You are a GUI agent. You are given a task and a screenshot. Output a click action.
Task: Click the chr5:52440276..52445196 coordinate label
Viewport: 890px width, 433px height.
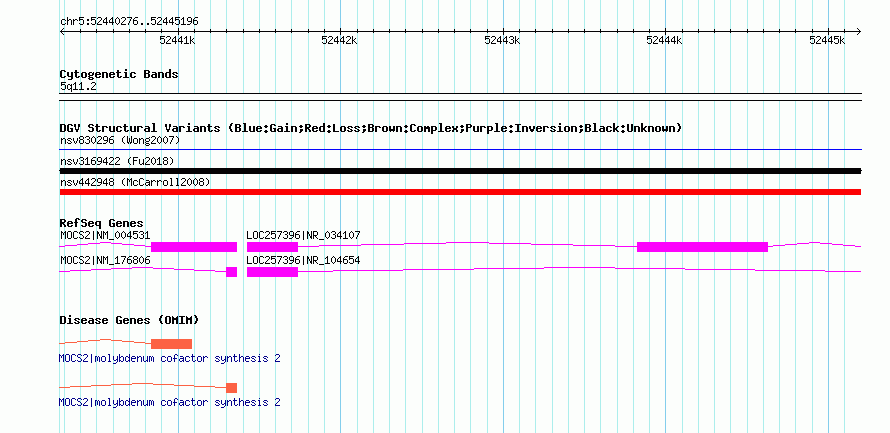coord(129,22)
